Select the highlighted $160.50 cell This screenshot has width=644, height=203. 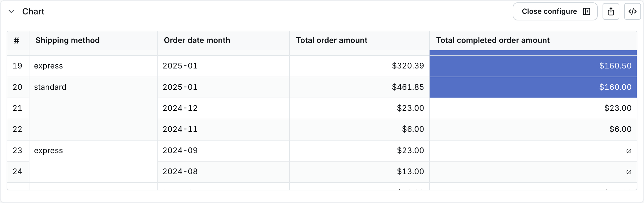tap(533, 66)
